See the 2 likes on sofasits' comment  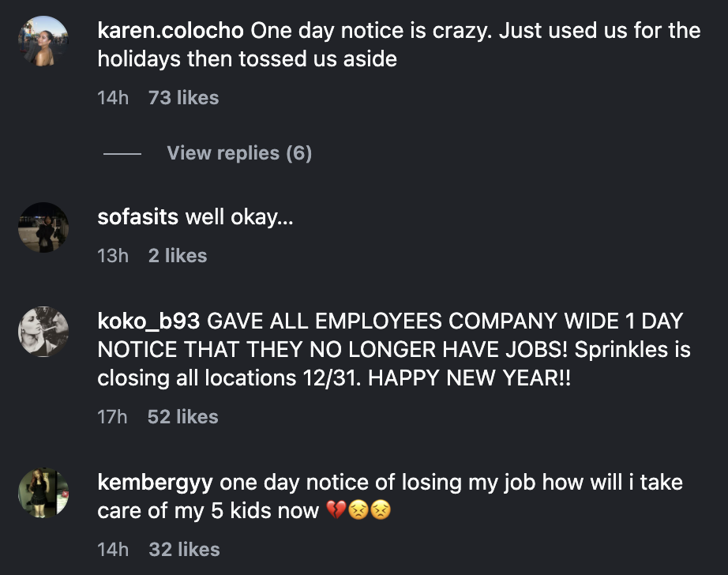point(178,255)
